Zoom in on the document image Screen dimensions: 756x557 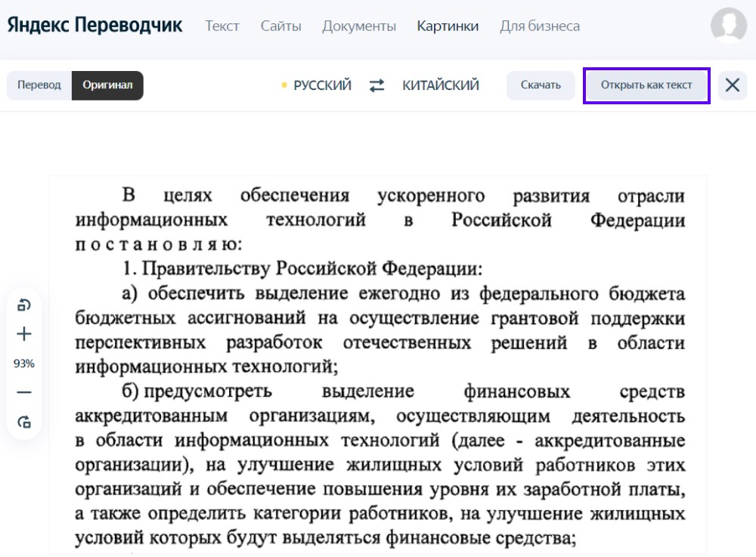point(23,333)
